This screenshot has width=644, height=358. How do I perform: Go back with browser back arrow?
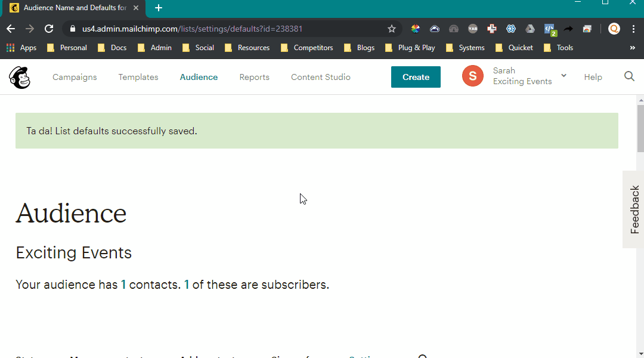[11, 29]
